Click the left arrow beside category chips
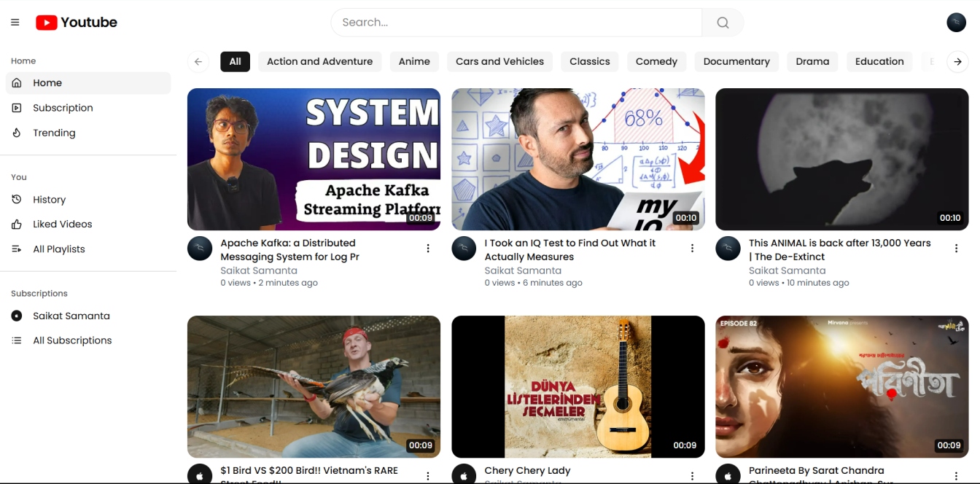This screenshot has height=484, width=980. 198,61
